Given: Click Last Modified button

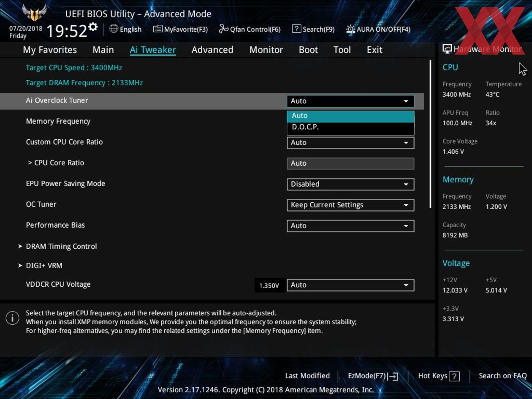Looking at the screenshot, I should point(307,376).
